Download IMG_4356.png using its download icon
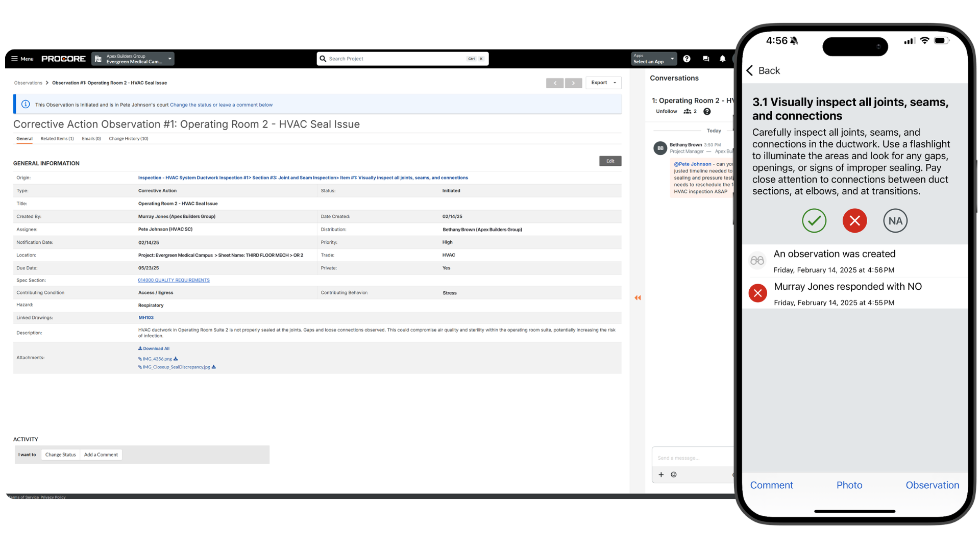This screenshot has height=551, width=980. [x=176, y=359]
